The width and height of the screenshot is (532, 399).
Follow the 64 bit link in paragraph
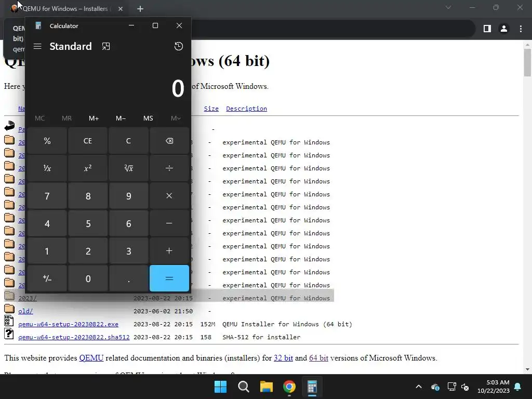tap(318, 358)
